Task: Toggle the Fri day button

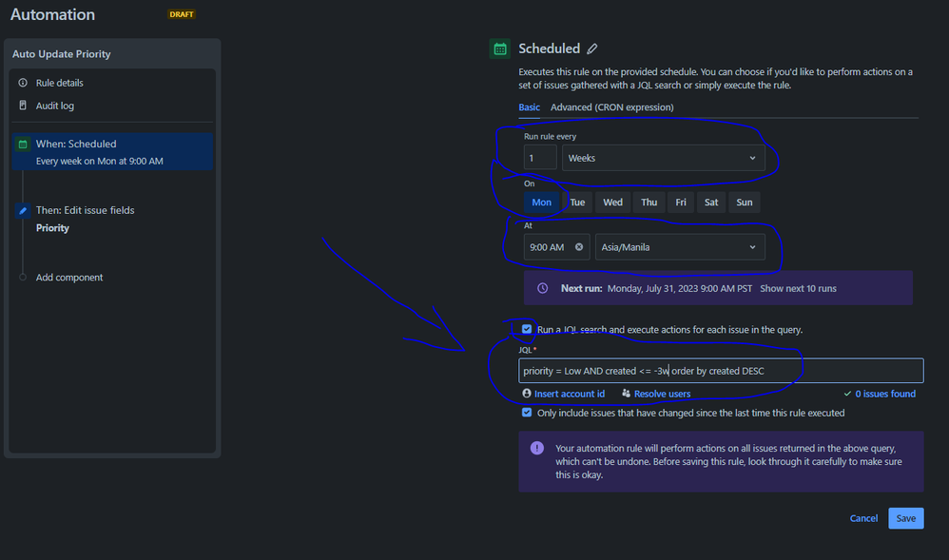Action: click(681, 203)
